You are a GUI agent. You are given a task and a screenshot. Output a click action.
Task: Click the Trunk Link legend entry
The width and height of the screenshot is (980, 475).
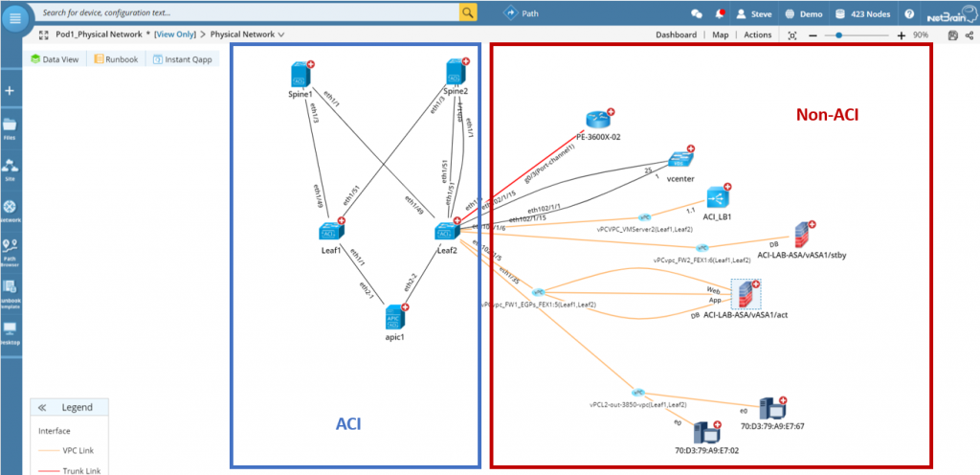(69, 470)
